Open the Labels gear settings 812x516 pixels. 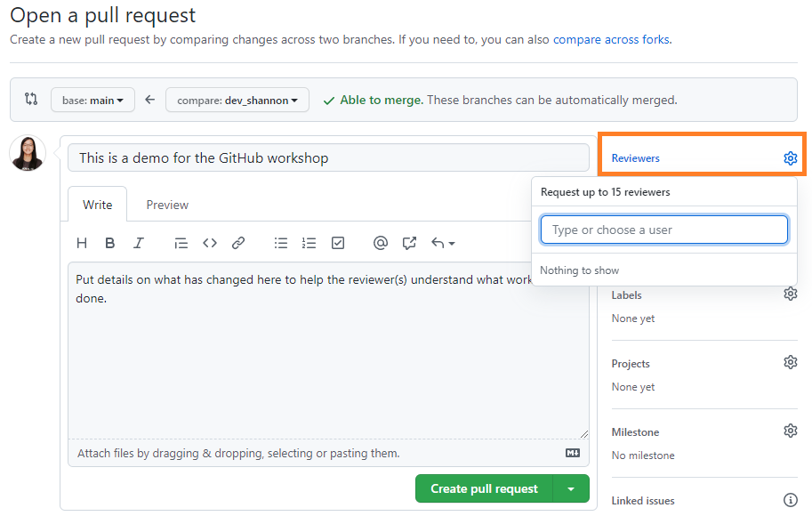(x=790, y=294)
